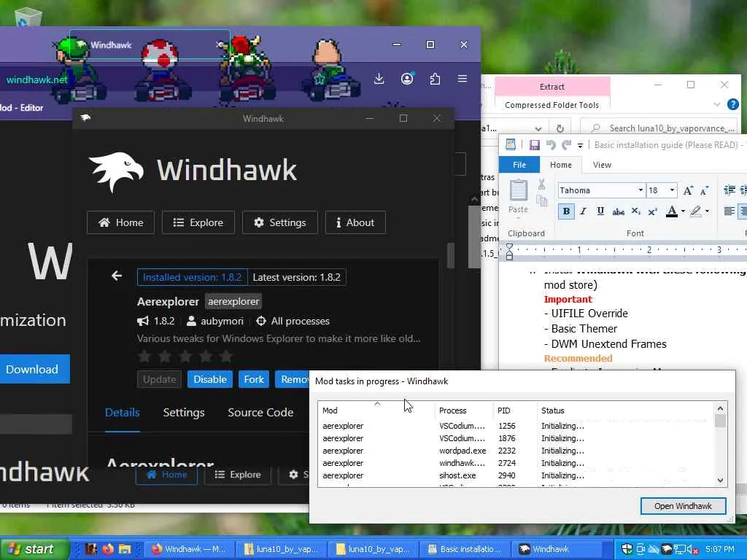The width and height of the screenshot is (747, 560).
Task: Apply the black text color swatch
Action: [672, 211]
